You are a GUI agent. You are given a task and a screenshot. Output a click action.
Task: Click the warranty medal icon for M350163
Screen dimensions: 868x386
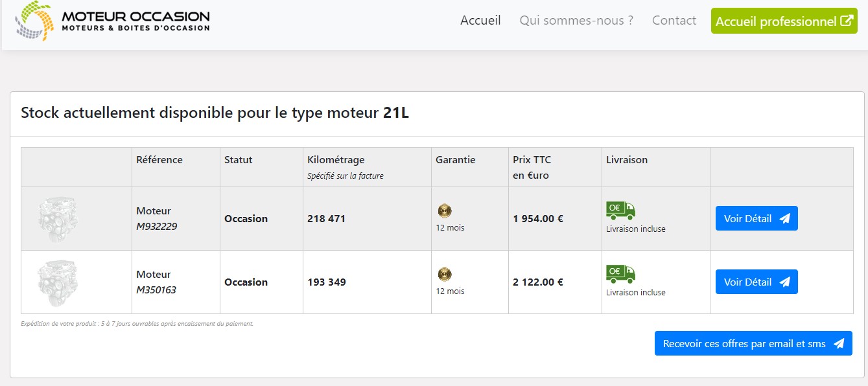point(445,274)
